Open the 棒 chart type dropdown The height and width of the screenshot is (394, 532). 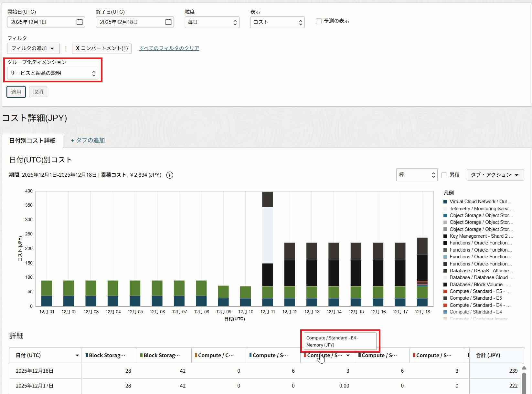[417, 175]
